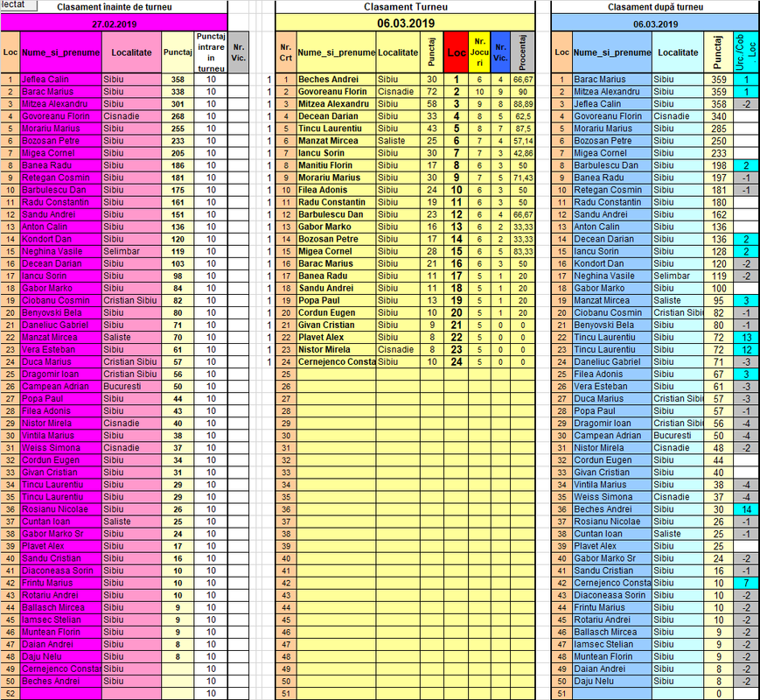Select Vintila Marius in before-tournament table
This screenshot has width=760, height=700.
pos(60,436)
